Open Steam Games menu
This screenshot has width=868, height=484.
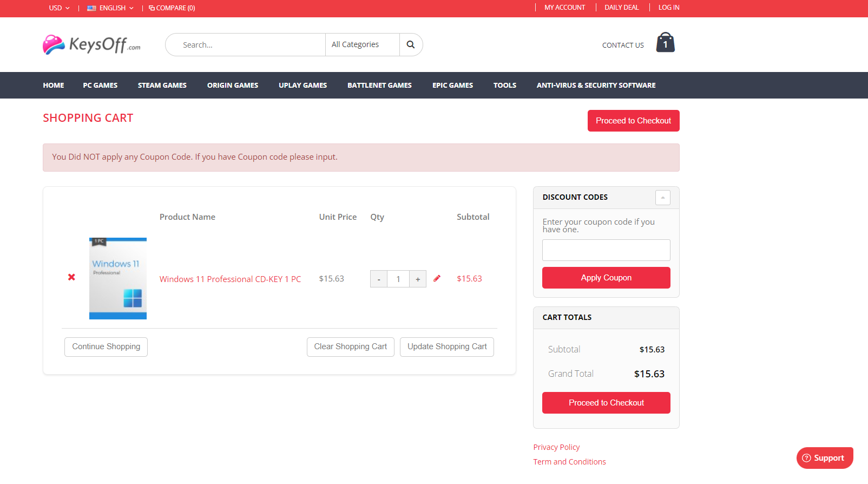162,86
